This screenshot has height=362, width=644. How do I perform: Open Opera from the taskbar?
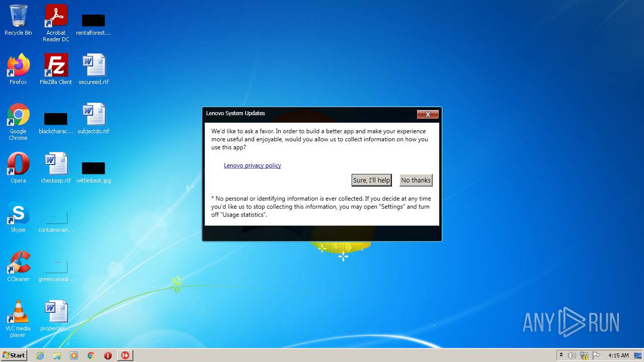(108, 355)
